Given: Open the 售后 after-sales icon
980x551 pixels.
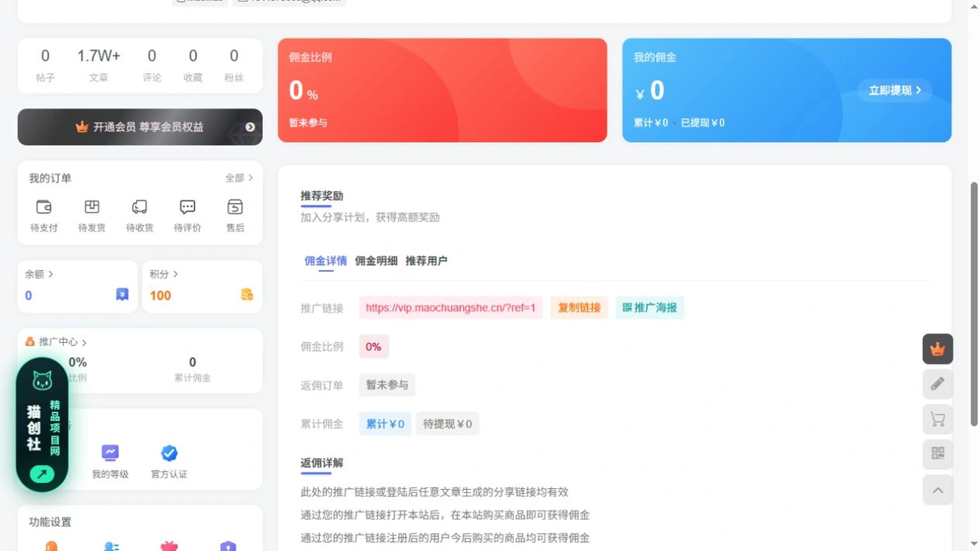Looking at the screenshot, I should [235, 207].
